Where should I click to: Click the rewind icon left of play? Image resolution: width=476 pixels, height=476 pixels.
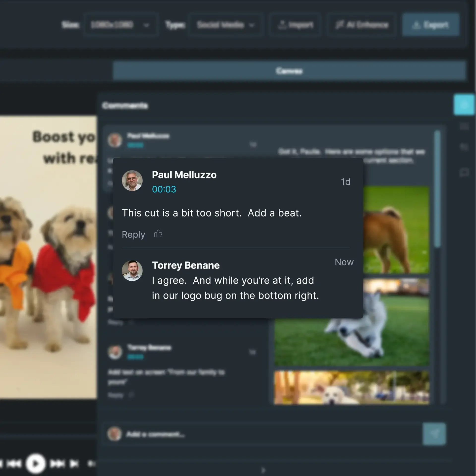pos(14,463)
